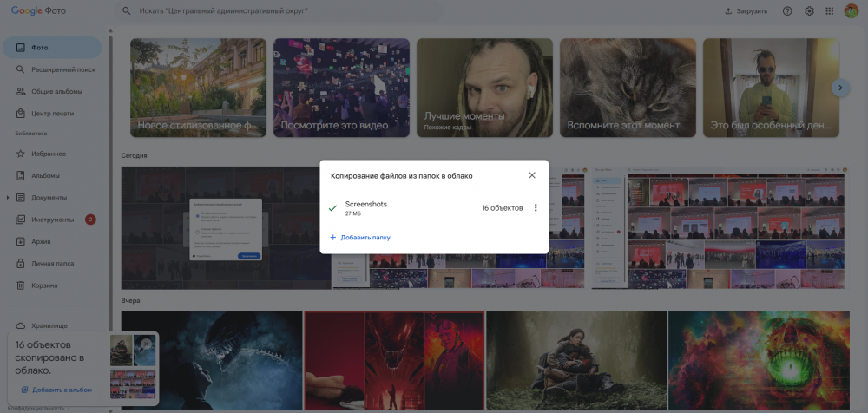
Task: Open the Фото section in sidebar
Action: pos(52,48)
